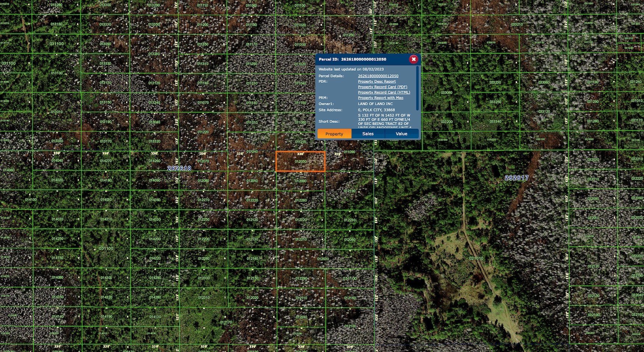The height and width of the screenshot is (352, 644).
Task: Select parcel 033060 on the map
Action: [x=544, y=82]
